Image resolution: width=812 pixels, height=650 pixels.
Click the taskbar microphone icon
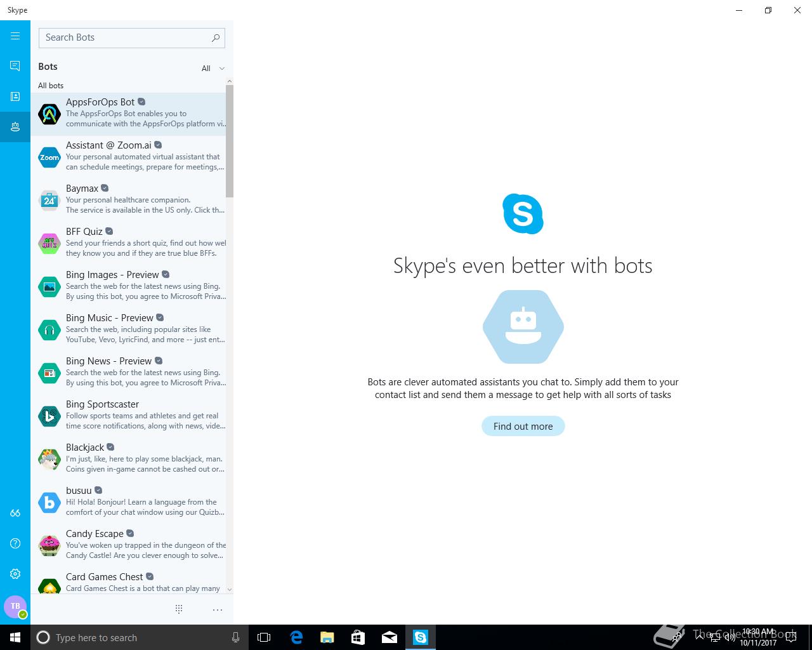(235, 637)
